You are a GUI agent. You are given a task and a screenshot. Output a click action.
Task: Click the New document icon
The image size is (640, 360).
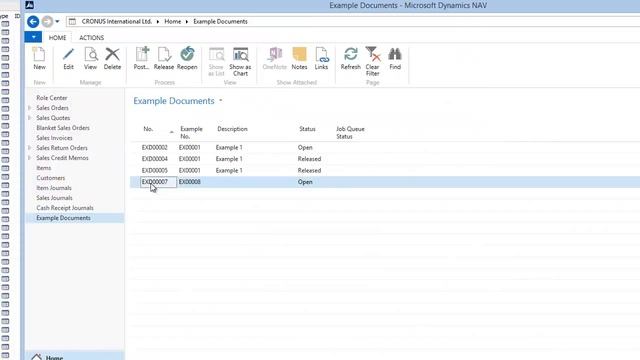[x=39, y=54]
